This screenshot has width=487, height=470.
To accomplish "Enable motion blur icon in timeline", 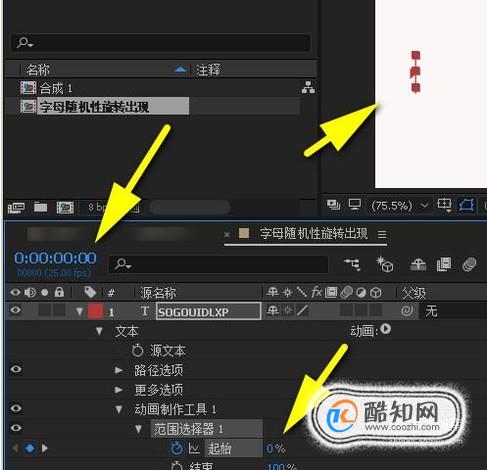I will coord(469,264).
